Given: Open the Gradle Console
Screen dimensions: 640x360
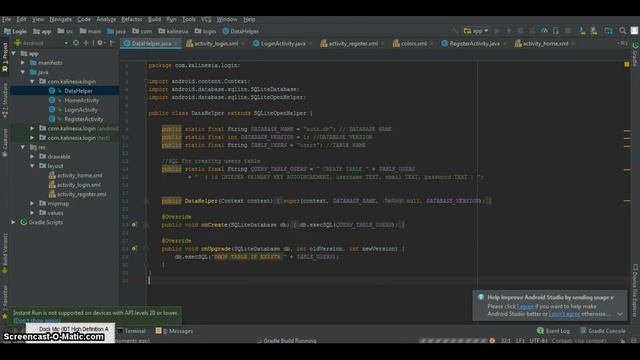Looking at the screenshot, I should click(602, 331).
